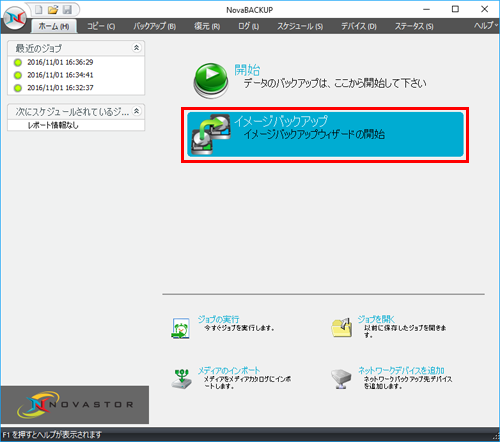This screenshot has height=442, width=500.
Task: Click the Import Media download icon
Action: click(182, 379)
